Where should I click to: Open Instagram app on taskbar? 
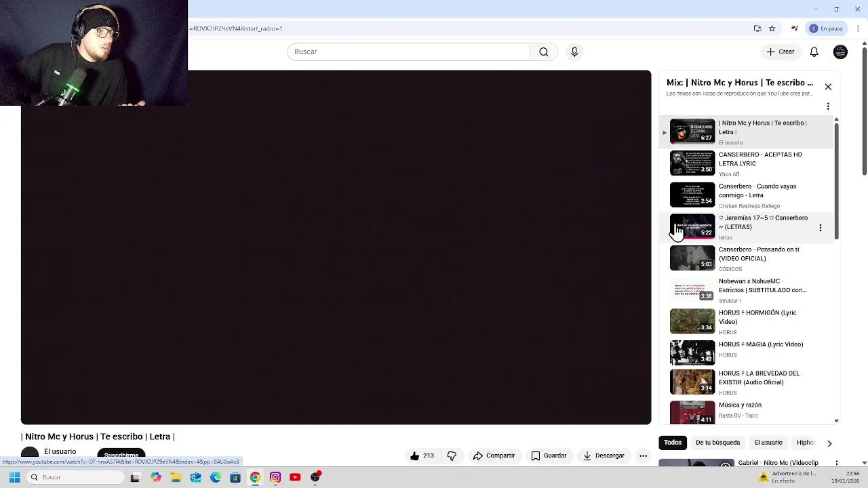point(275,477)
